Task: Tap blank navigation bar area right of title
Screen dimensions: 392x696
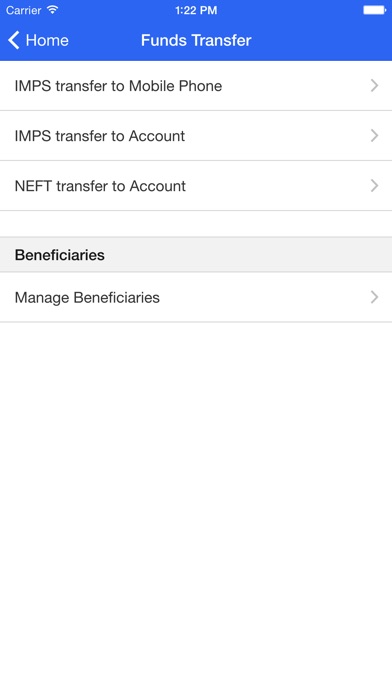Action: pyautogui.click(x=322, y=40)
